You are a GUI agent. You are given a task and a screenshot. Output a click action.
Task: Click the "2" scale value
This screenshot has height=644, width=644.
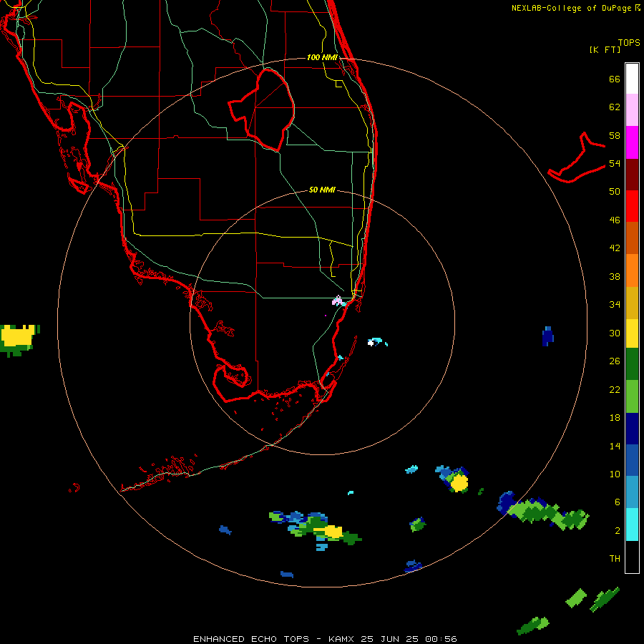[x=618, y=531]
